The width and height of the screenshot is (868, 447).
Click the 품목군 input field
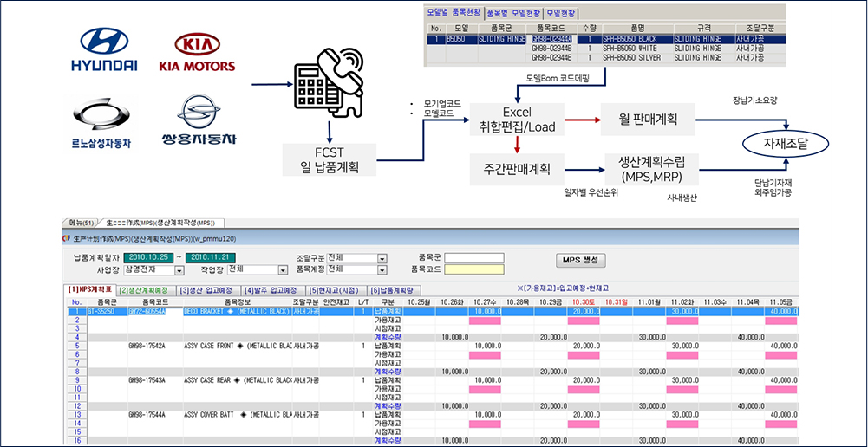pos(473,258)
